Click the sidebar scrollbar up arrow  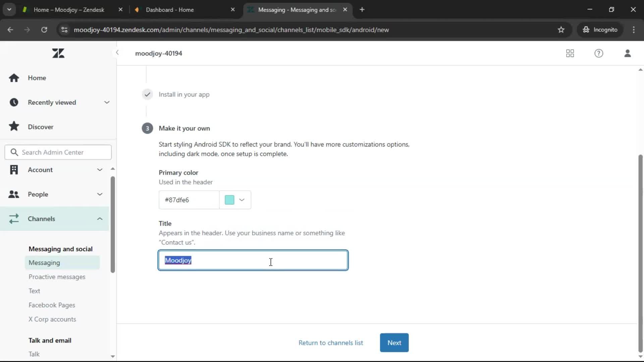113,169
